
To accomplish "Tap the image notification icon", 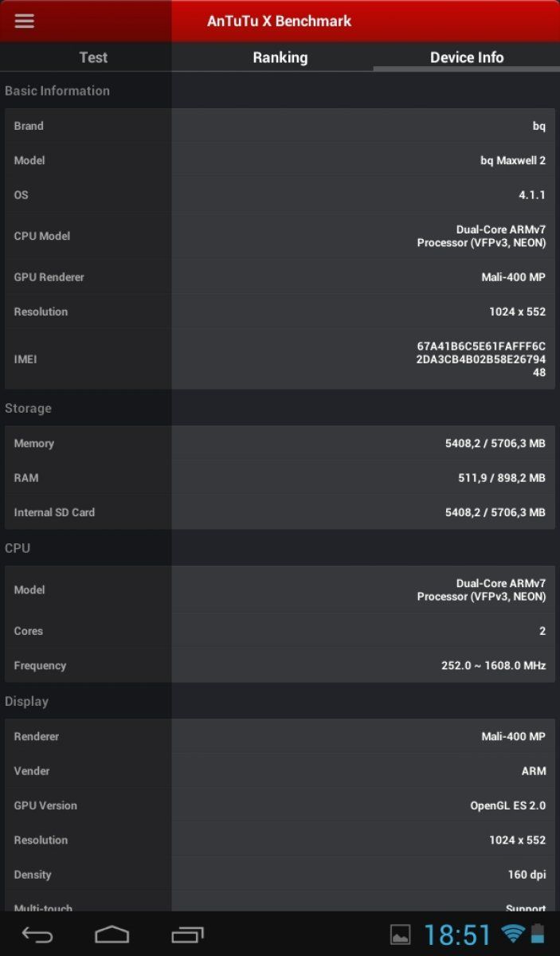I will click(x=400, y=934).
